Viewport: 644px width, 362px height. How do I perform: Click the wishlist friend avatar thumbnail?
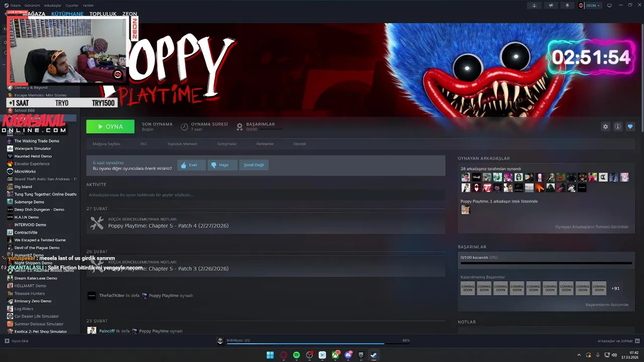(465, 210)
